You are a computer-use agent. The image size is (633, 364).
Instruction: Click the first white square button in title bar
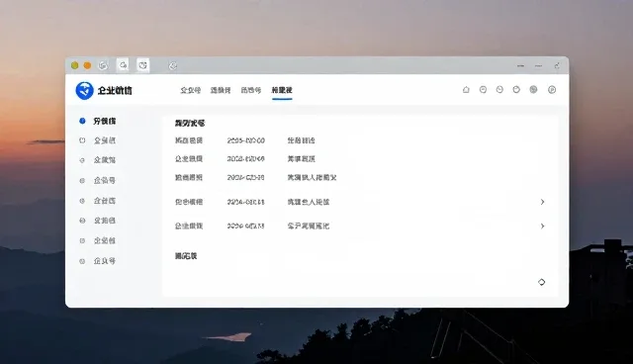pos(123,65)
